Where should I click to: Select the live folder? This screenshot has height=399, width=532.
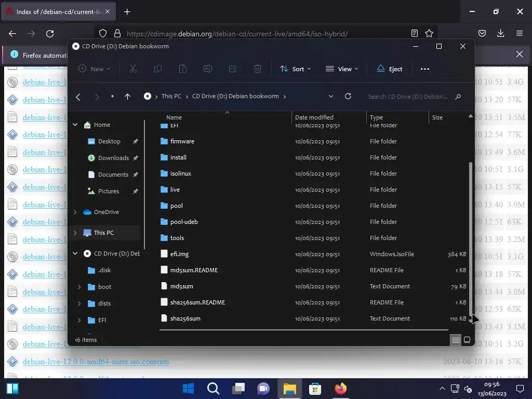(x=175, y=190)
